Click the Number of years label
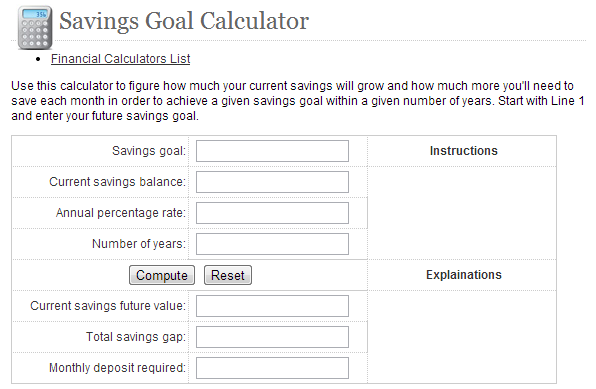The image size is (596, 389). pos(139,244)
